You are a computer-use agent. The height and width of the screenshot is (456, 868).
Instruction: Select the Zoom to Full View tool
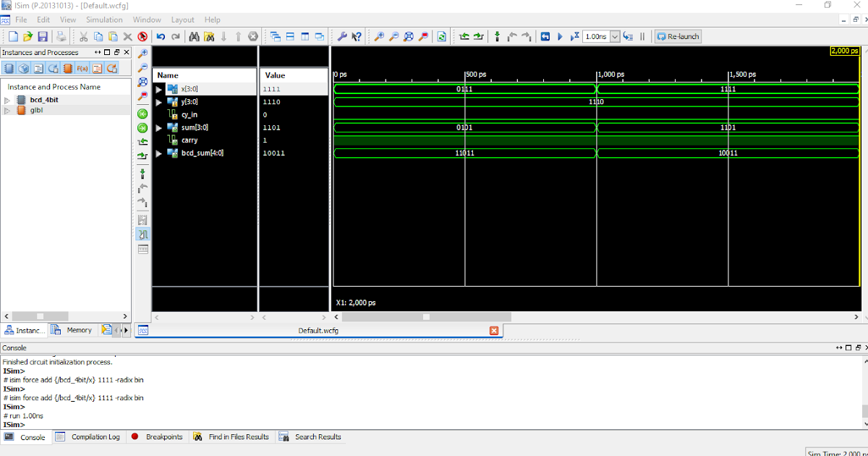click(408, 36)
